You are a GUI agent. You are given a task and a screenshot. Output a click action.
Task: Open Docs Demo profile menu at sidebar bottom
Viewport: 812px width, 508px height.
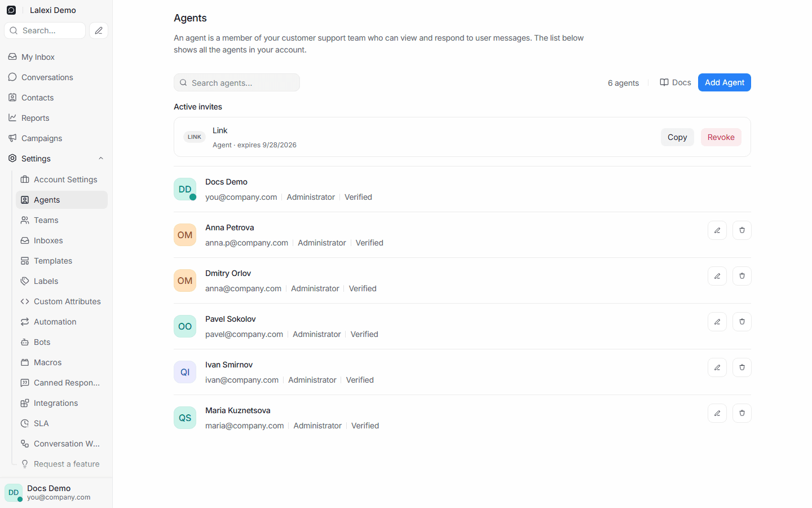pyautogui.click(x=56, y=492)
